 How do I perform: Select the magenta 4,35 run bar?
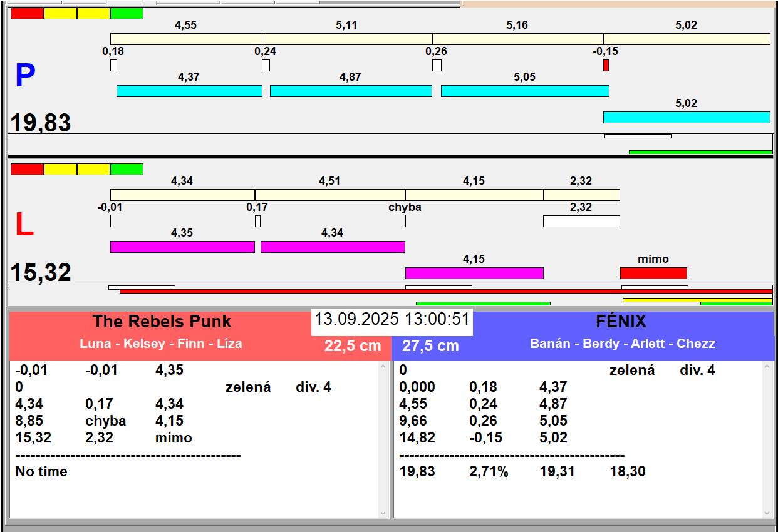(x=182, y=247)
